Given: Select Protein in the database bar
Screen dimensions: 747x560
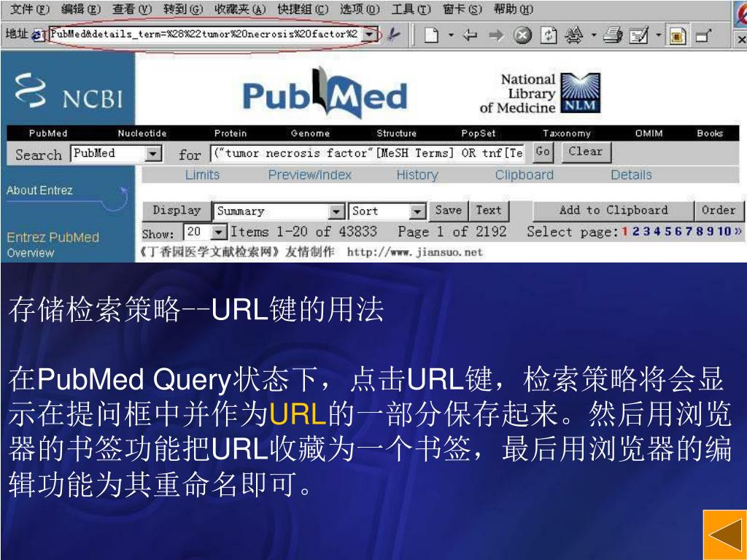Looking at the screenshot, I should point(231,133).
